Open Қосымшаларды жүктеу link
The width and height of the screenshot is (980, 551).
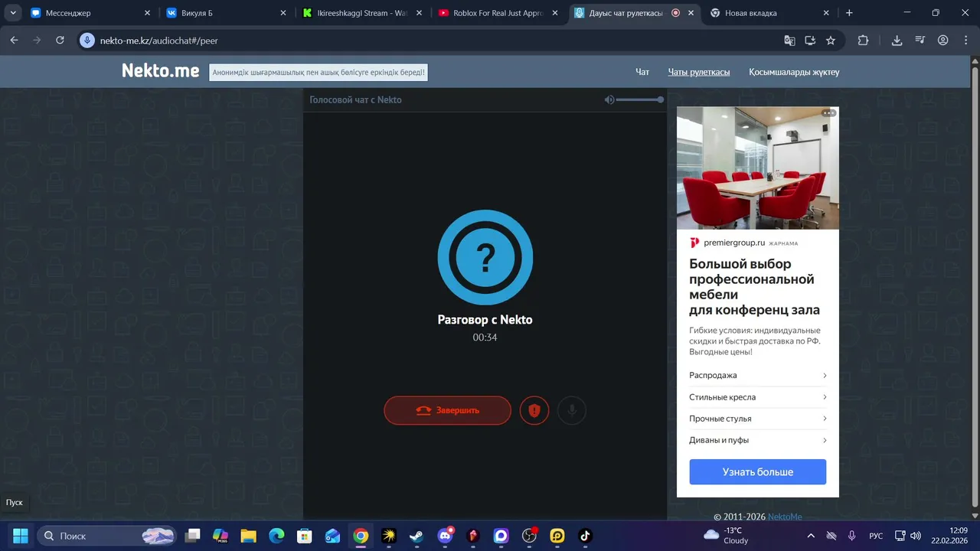pyautogui.click(x=794, y=72)
